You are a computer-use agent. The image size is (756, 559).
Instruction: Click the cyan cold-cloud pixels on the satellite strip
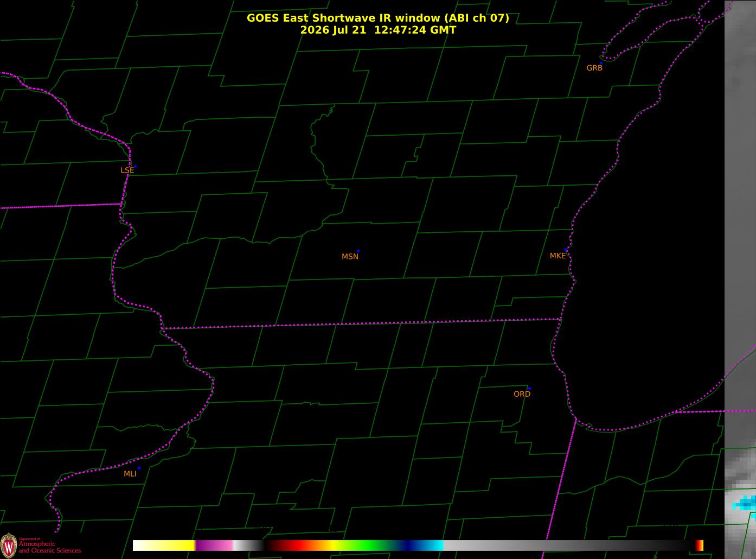click(745, 504)
